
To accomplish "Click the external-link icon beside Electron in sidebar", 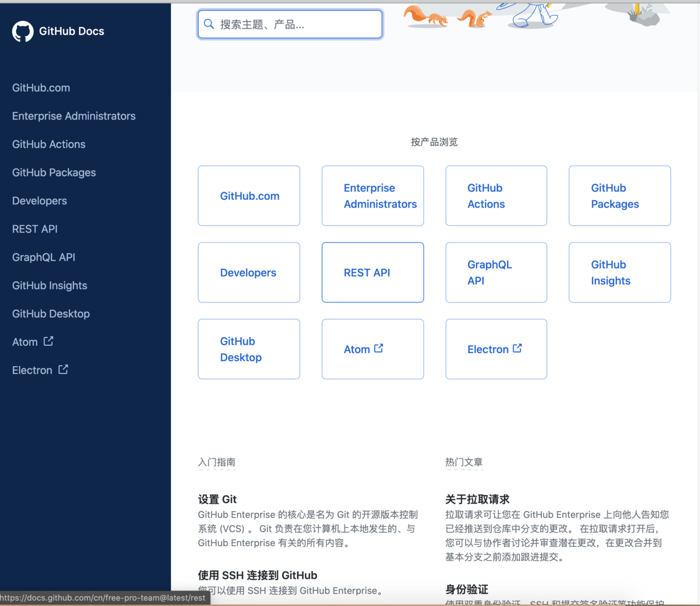I will [62, 370].
